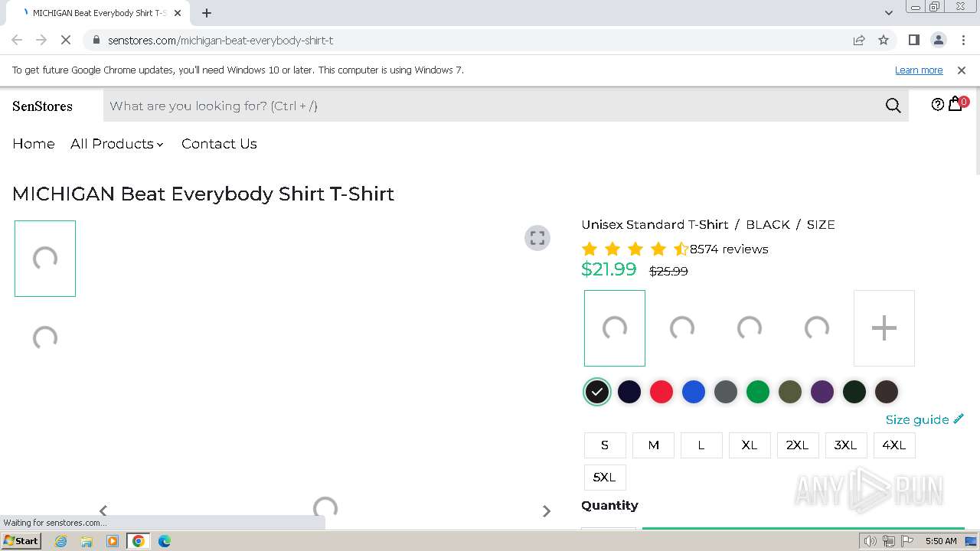Select size M

coord(653,445)
